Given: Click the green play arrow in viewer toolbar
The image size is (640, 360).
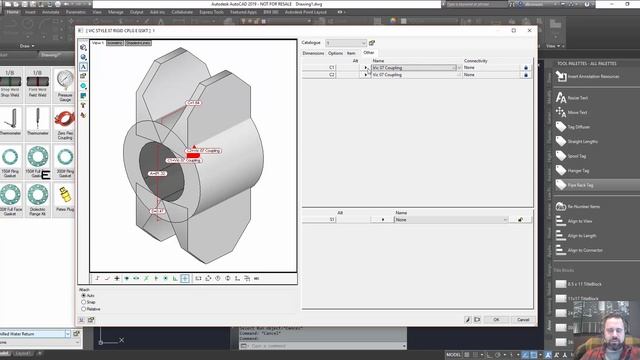Looking at the screenshot, I should (x=156, y=278).
